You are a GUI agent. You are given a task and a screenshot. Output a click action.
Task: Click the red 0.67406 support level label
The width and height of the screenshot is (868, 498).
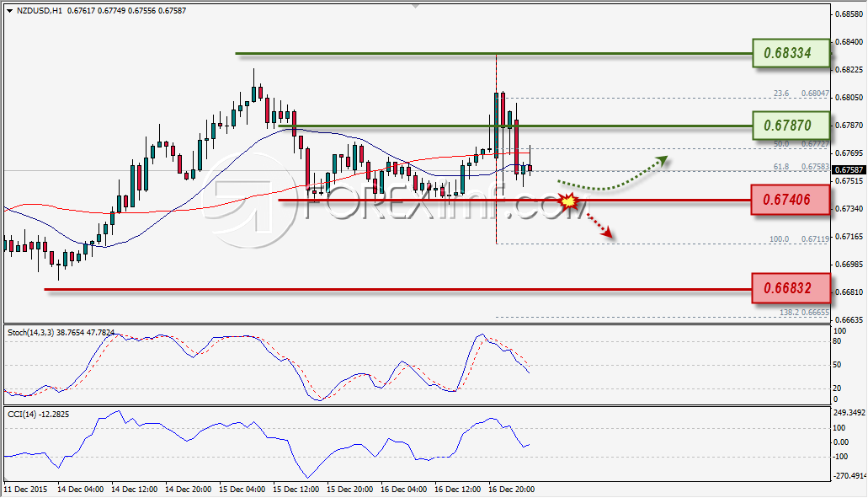coord(791,200)
